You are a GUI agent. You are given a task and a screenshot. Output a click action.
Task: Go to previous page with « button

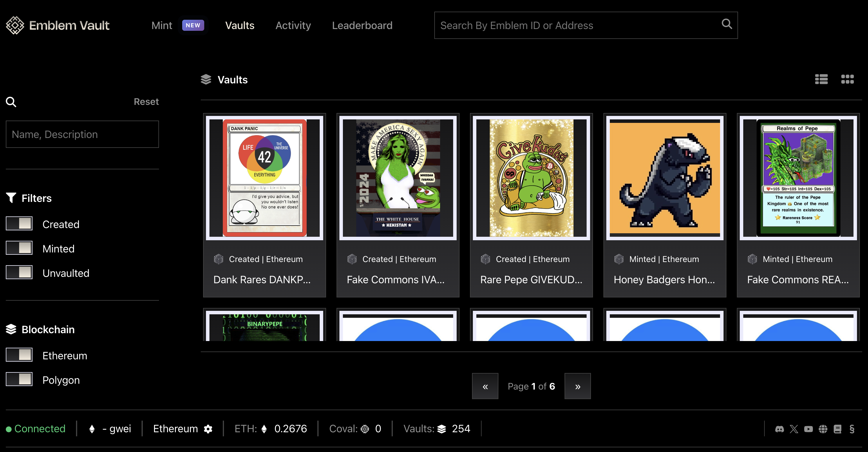(x=485, y=386)
